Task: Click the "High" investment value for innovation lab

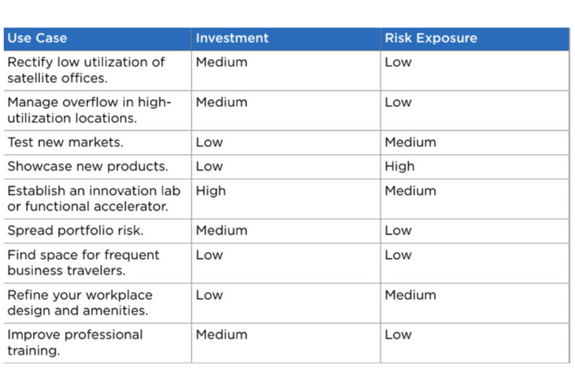Action: (211, 191)
